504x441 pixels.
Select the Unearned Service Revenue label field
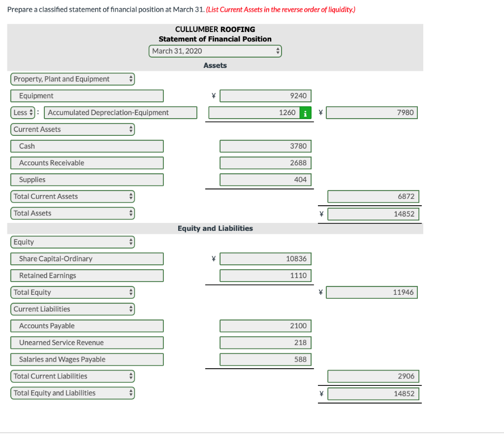tap(87, 342)
